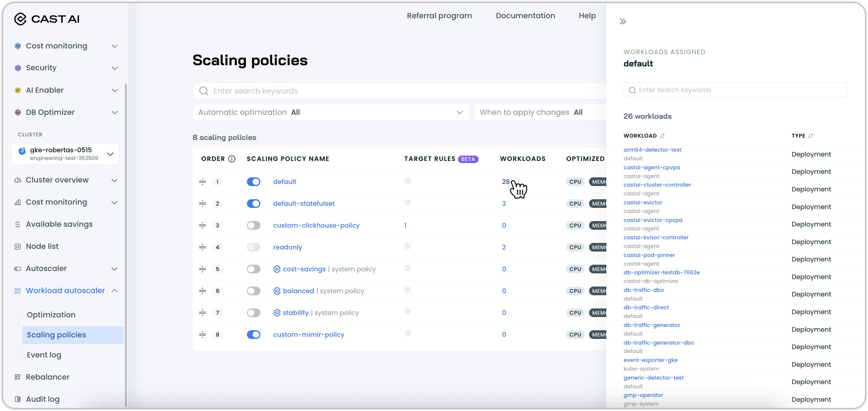Select the Scaling policies submenu item

click(x=73, y=335)
